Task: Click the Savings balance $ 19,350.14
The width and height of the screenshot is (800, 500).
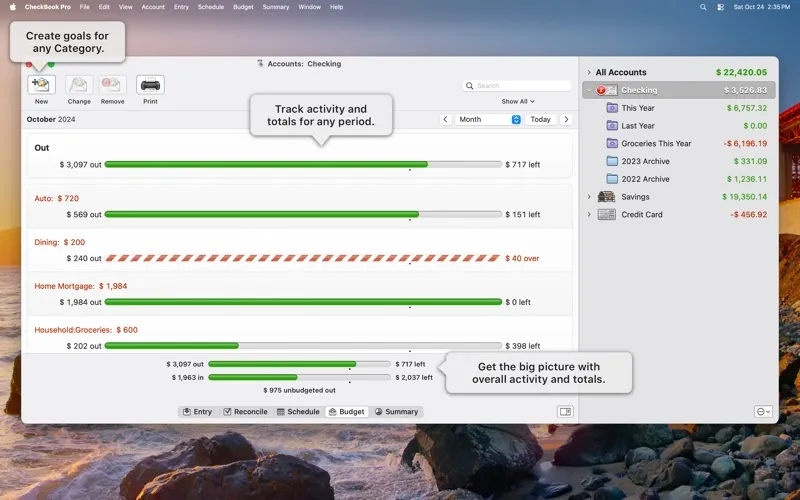Action: (x=744, y=196)
